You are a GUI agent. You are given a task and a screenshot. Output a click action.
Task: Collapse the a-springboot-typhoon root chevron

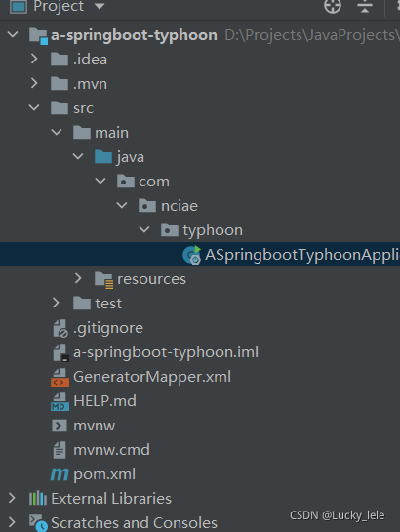(13, 34)
